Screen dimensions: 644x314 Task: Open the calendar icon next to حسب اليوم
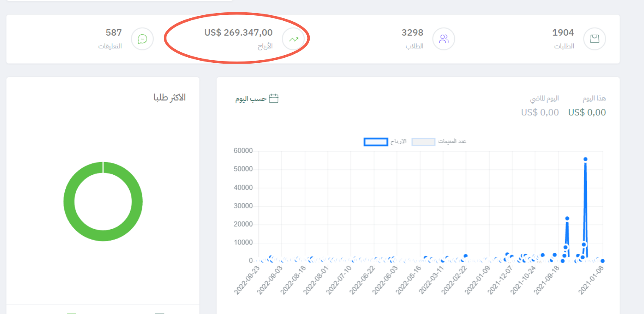[x=275, y=98]
